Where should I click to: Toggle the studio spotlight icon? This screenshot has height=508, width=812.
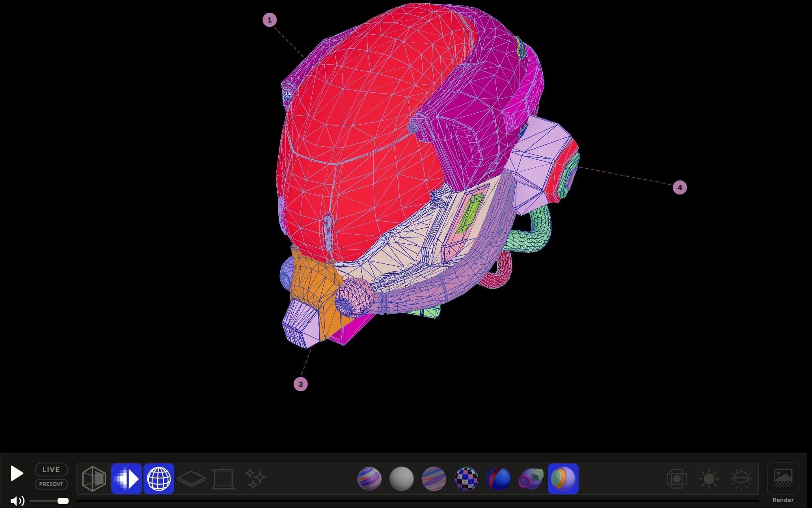coord(677,479)
